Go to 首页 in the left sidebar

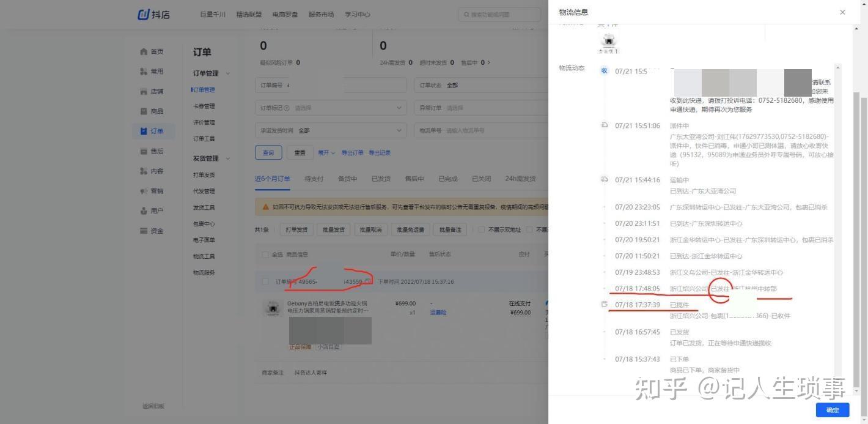point(152,51)
